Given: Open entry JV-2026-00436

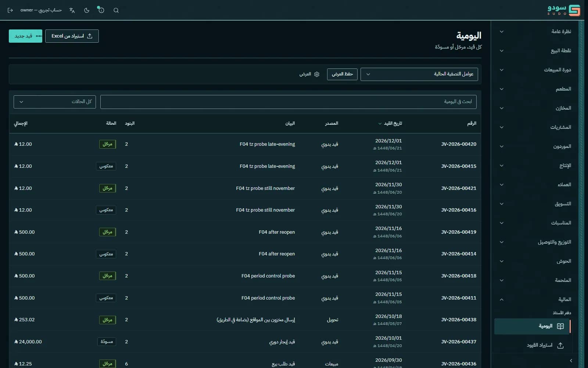Looking at the screenshot, I should pos(459,364).
